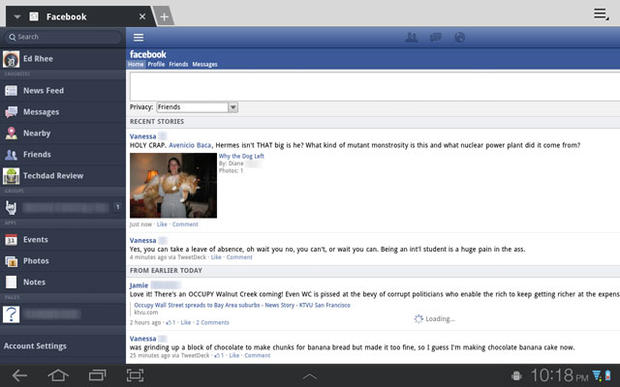Open the woman holding cat photo
620x387 pixels.
pos(173,185)
